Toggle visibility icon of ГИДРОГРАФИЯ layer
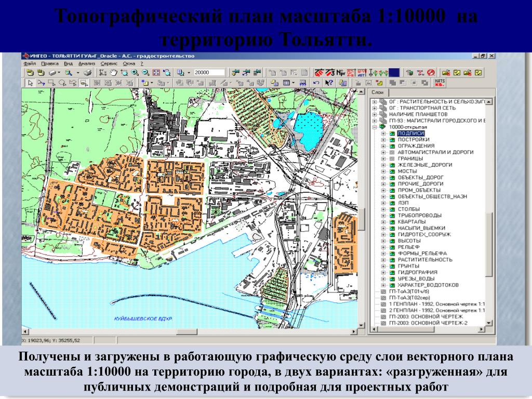Viewport: 532px width, 399px height. click(392, 272)
